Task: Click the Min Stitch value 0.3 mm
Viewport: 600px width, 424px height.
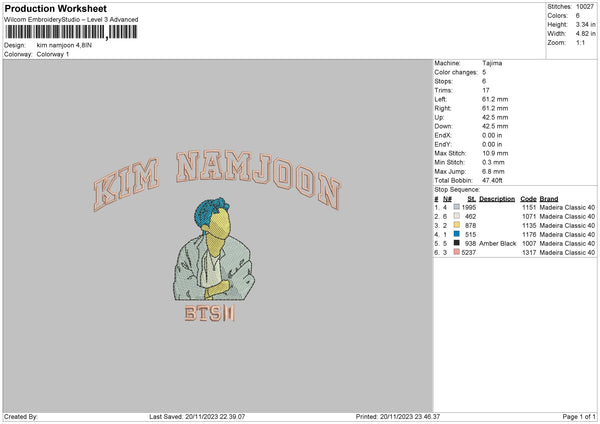Action: pyautogui.click(x=493, y=162)
